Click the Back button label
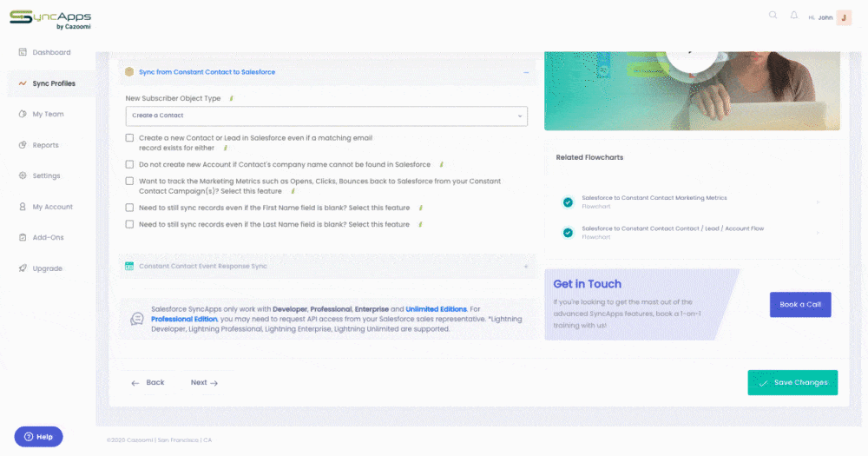The height and width of the screenshot is (456, 868). 155,382
